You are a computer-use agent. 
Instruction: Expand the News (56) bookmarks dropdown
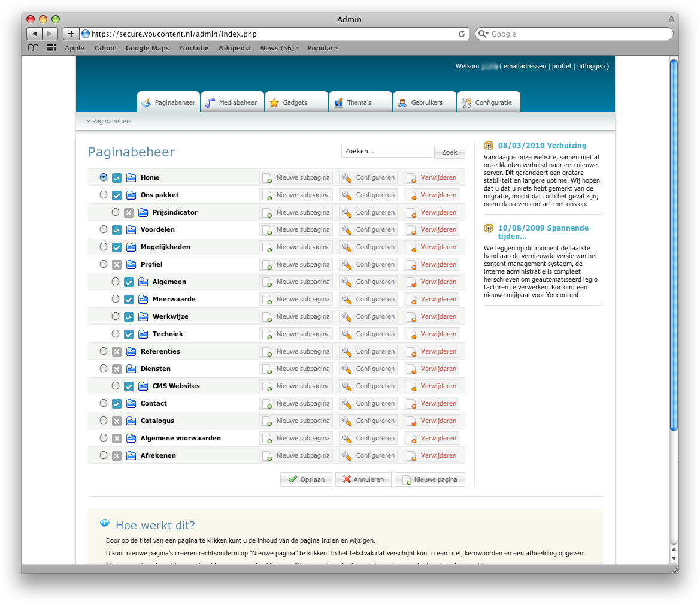279,48
